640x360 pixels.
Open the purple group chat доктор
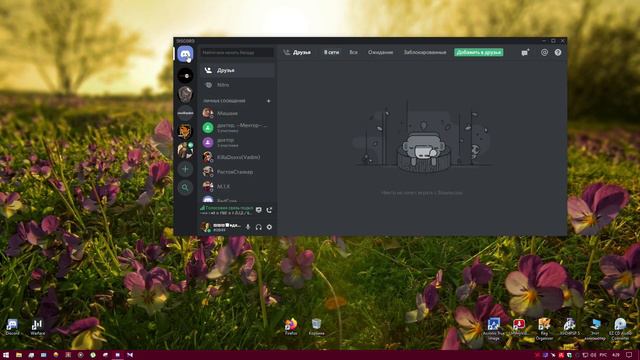coord(237,142)
